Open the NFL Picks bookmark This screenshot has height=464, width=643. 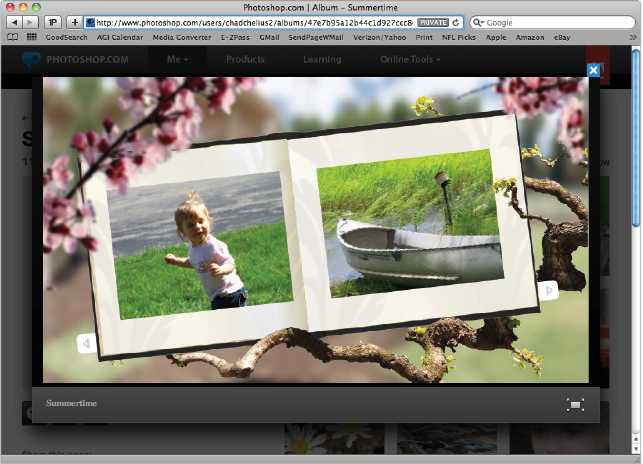(460, 37)
